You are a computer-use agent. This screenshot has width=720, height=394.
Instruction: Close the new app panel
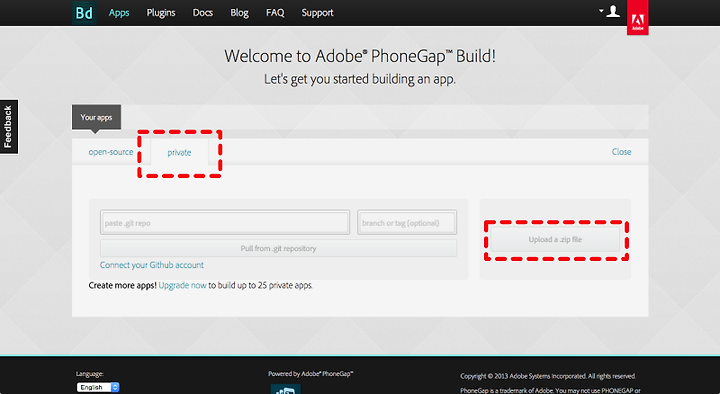click(x=621, y=152)
